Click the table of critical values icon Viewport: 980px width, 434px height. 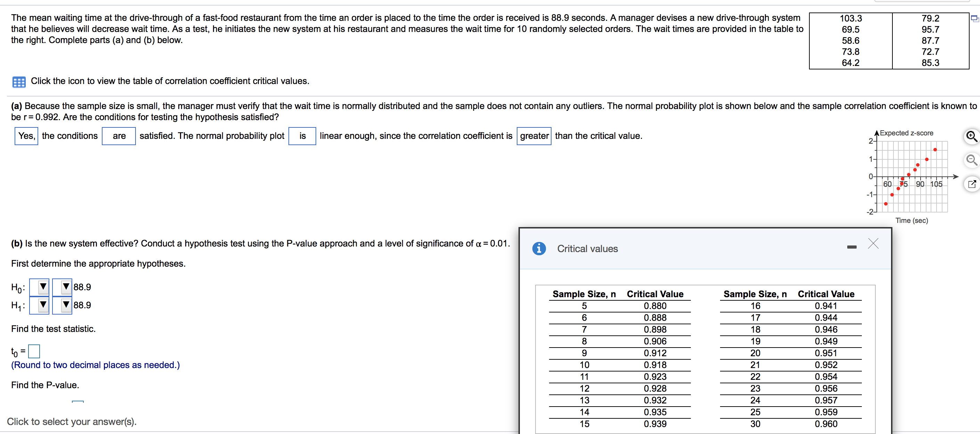point(14,87)
